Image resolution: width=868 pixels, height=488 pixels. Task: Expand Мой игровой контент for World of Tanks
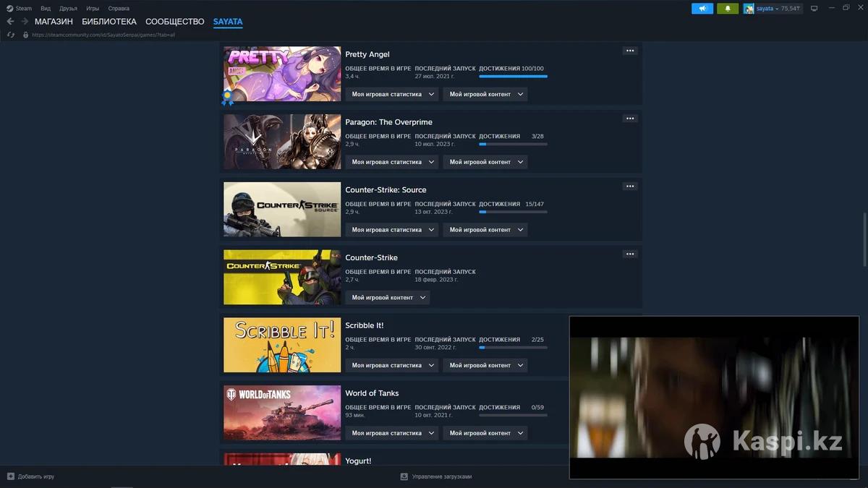tap(485, 434)
